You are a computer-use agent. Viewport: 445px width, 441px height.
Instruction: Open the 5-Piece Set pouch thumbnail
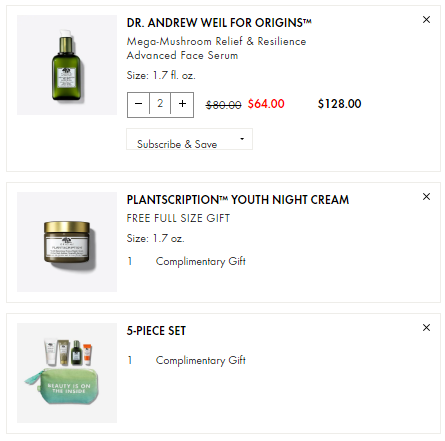click(67, 373)
